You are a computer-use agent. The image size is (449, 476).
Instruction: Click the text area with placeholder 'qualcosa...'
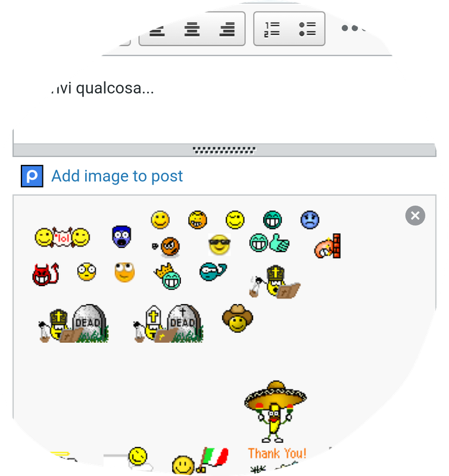(x=225, y=100)
